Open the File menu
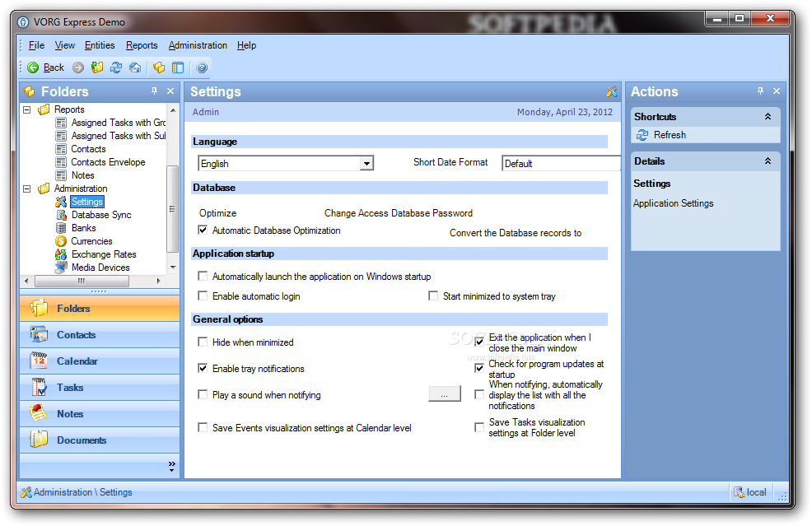 point(36,45)
